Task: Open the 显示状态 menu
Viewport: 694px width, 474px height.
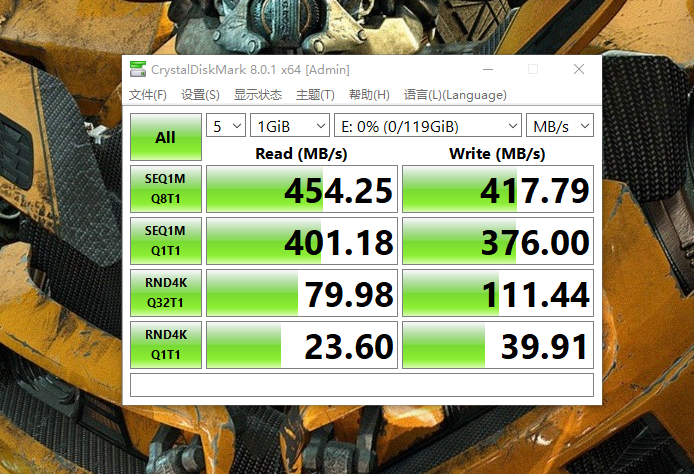Action: click(x=258, y=95)
